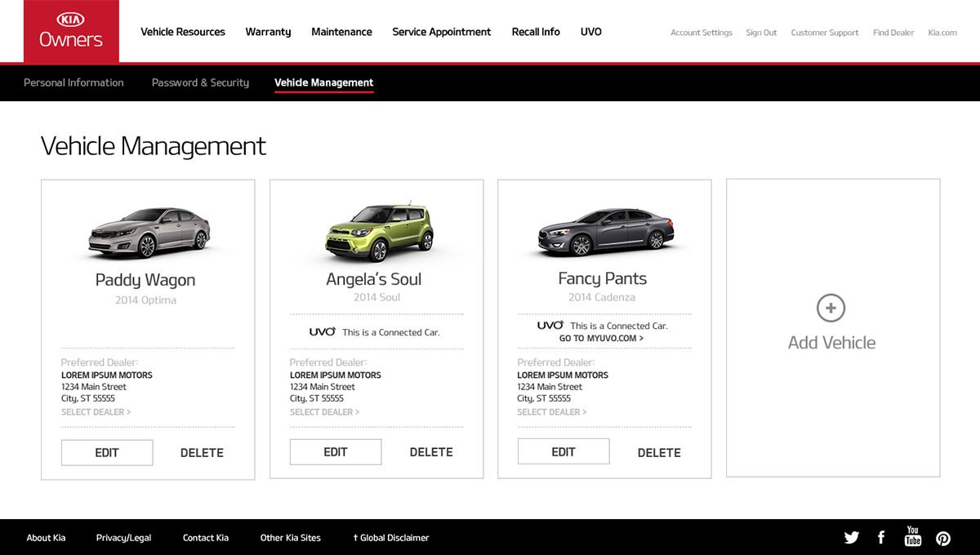Open the Recall Info menu item
The width and height of the screenshot is (980, 555).
point(536,32)
